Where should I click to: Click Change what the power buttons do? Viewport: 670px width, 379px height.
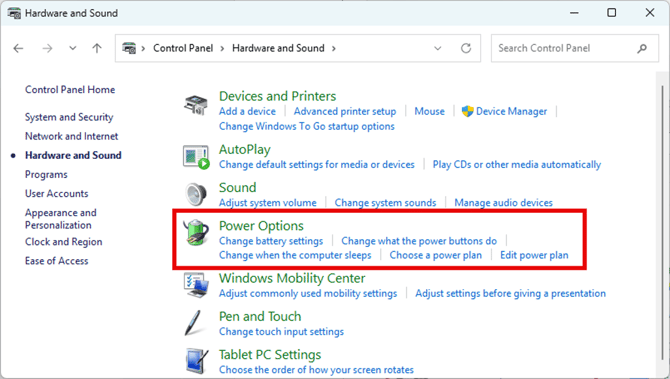(x=419, y=241)
